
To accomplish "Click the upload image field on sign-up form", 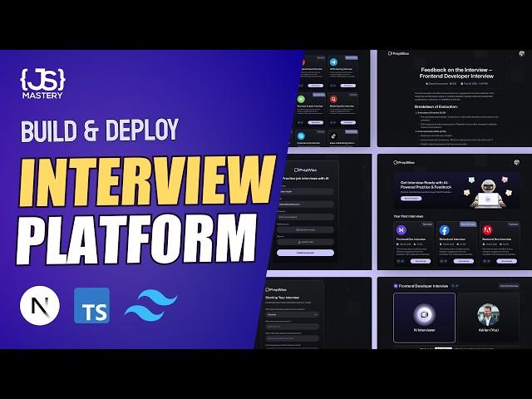I will (x=305, y=229).
